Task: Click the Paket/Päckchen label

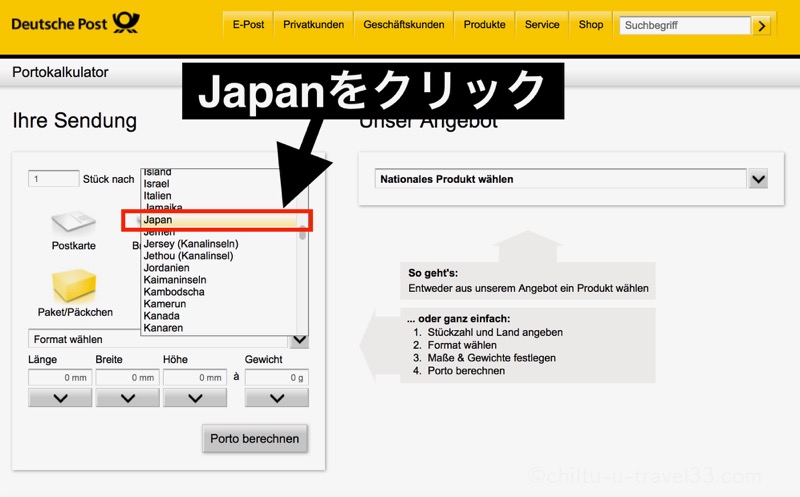Action: point(75,312)
